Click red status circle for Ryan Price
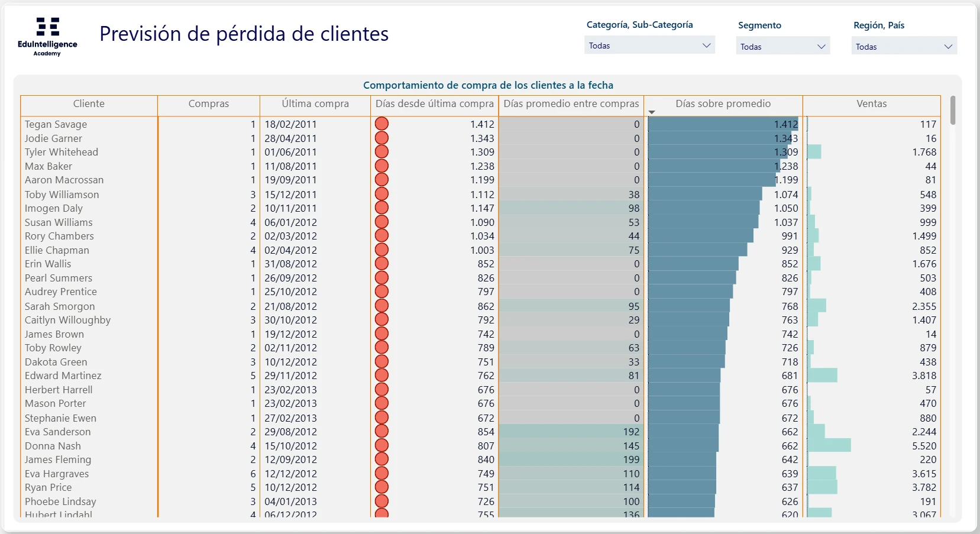 point(382,487)
